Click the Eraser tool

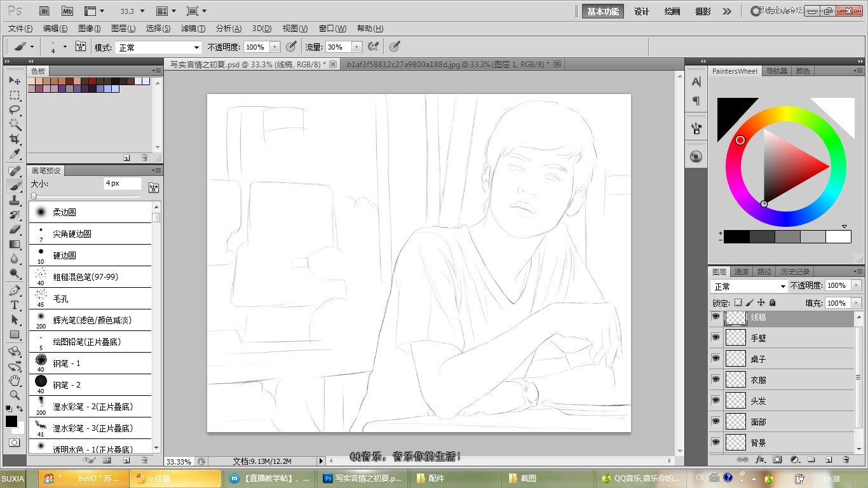pyautogui.click(x=15, y=229)
